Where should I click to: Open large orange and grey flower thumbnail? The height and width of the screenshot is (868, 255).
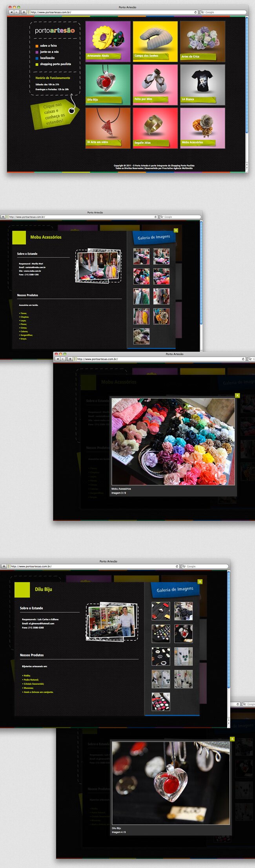pos(161,316)
